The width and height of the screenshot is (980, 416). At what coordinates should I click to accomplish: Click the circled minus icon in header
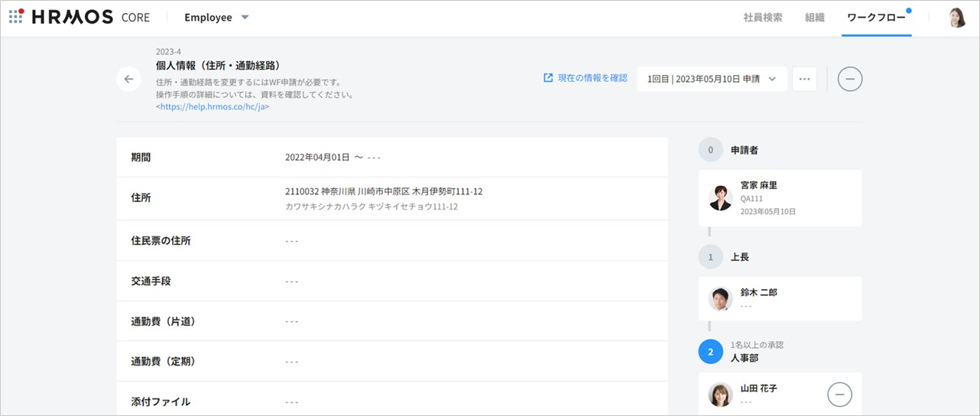coord(850,79)
